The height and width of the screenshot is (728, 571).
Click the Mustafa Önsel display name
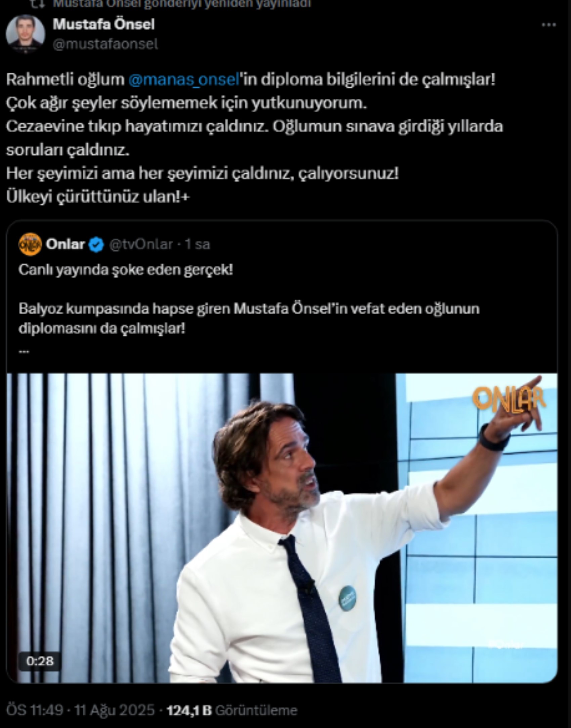click(x=104, y=24)
